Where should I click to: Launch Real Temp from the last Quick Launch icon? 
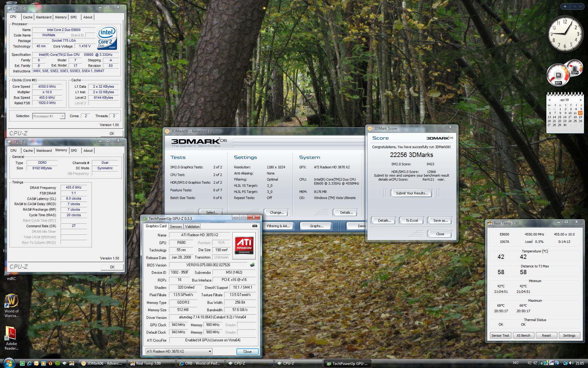click(x=72, y=363)
